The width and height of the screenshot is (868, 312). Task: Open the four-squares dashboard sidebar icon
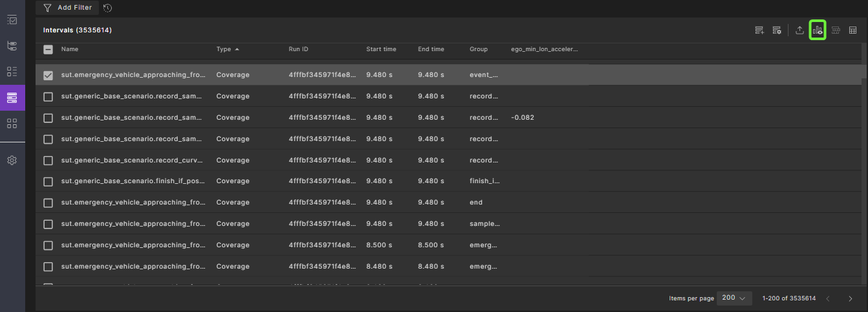pyautogui.click(x=12, y=123)
